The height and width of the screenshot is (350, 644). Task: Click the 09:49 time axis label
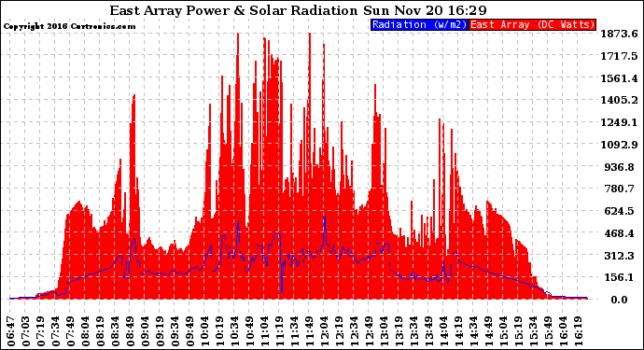point(190,331)
